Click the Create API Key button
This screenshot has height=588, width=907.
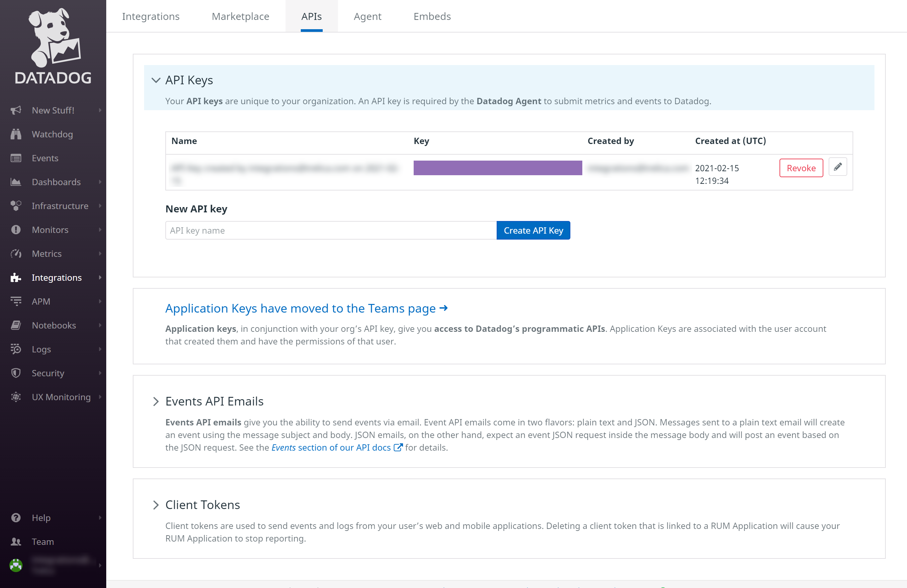(x=533, y=230)
